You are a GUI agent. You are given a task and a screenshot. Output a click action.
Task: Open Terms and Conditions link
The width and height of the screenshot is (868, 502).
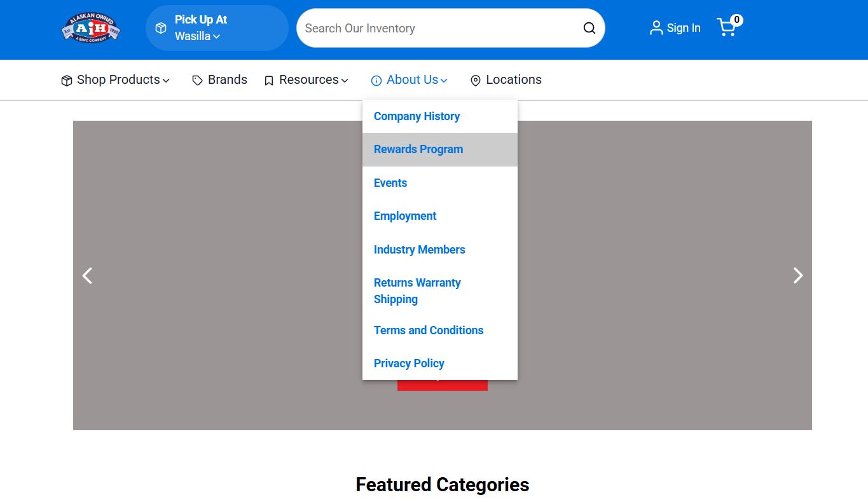(x=429, y=330)
